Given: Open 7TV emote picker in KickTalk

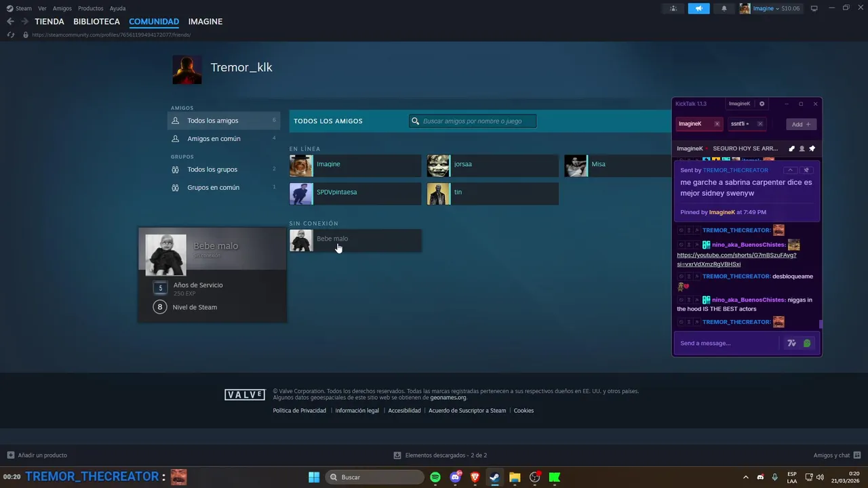Looking at the screenshot, I should click(791, 343).
